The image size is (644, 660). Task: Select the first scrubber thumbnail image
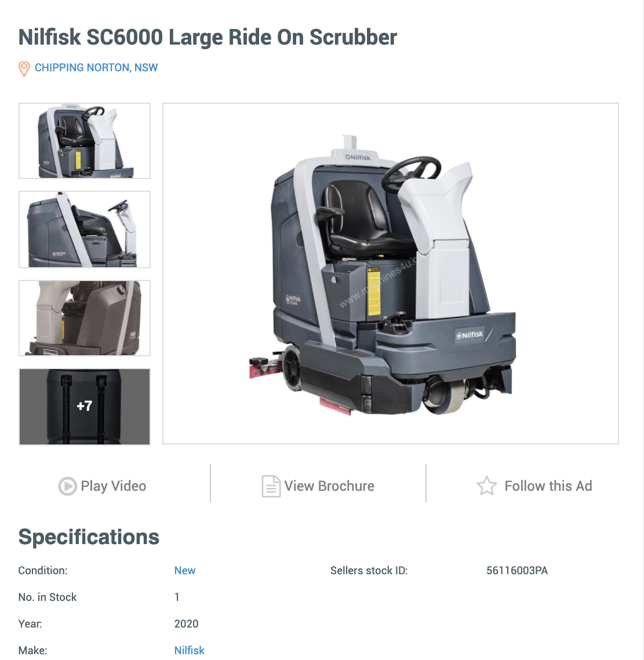[85, 141]
